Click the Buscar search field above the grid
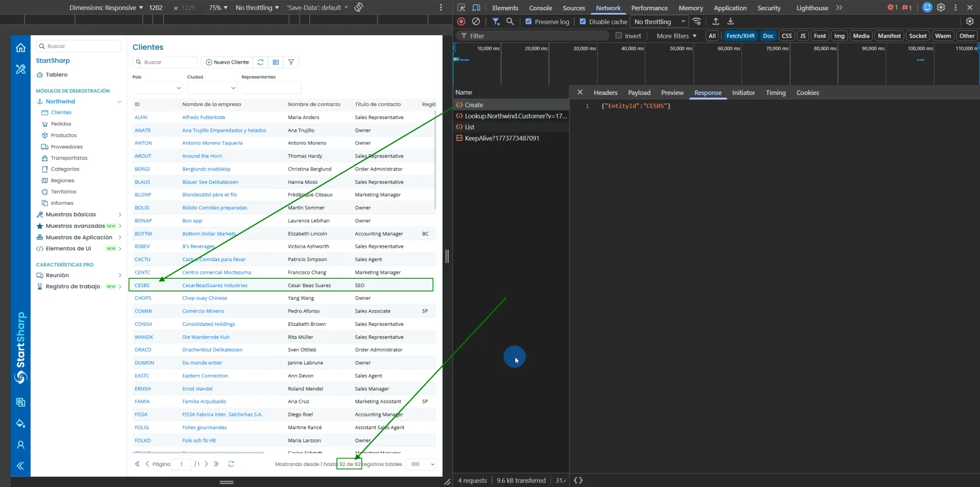980x487 pixels. pyautogui.click(x=165, y=62)
